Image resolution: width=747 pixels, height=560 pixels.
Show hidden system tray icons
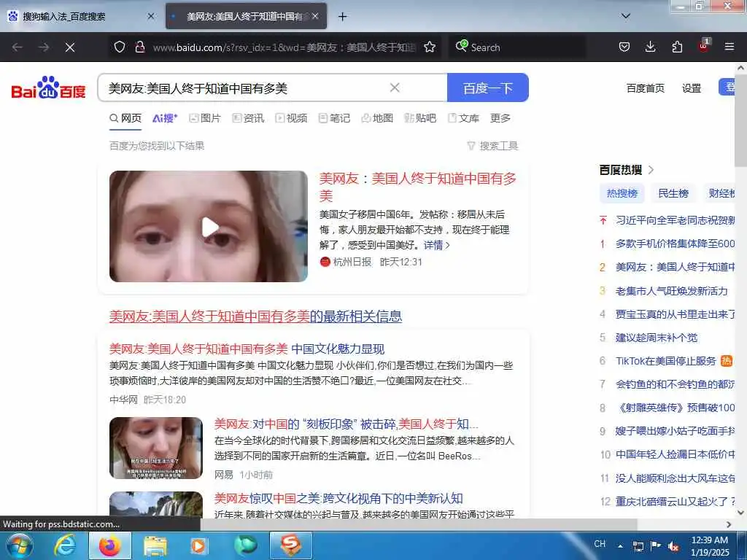(620, 546)
